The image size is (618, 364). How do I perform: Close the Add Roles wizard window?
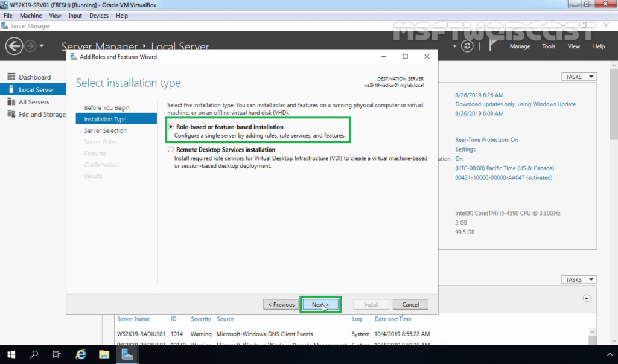tap(427, 56)
